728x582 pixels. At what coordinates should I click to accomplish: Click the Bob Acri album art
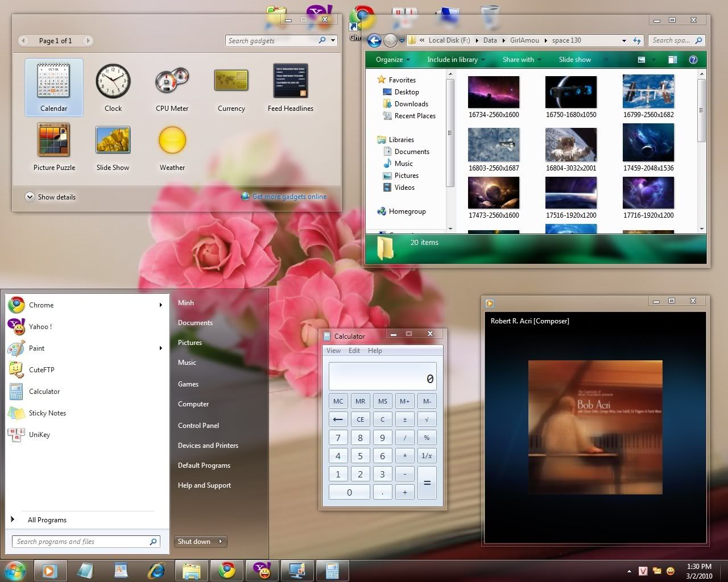[595, 427]
